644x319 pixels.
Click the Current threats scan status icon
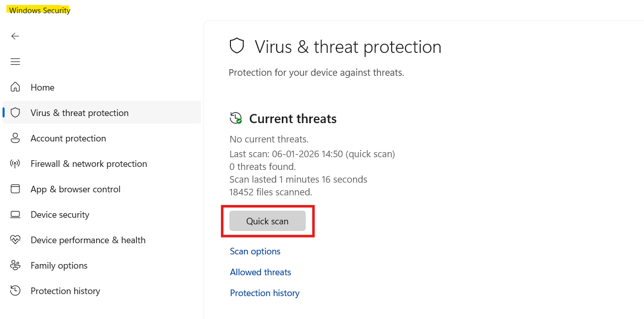tap(236, 118)
